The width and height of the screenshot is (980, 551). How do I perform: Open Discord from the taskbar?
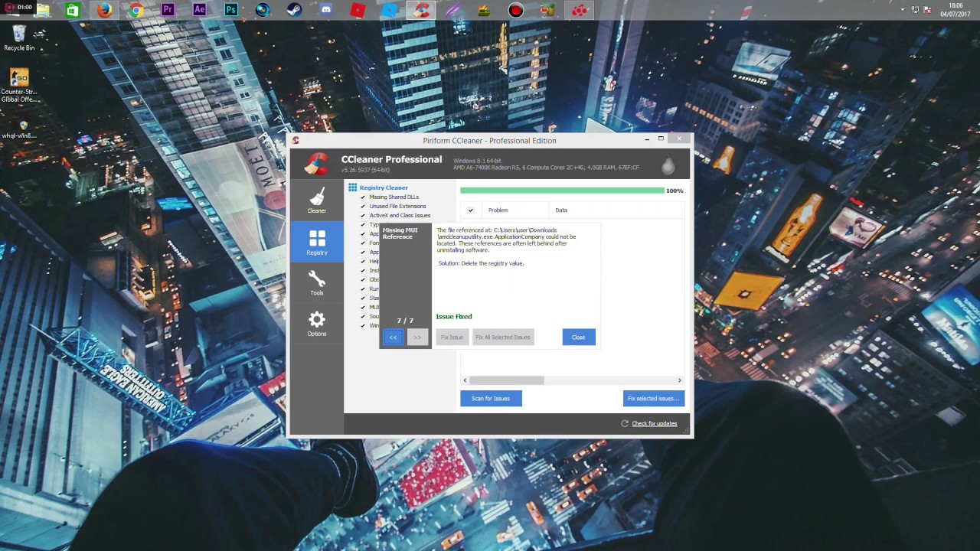[326, 11]
